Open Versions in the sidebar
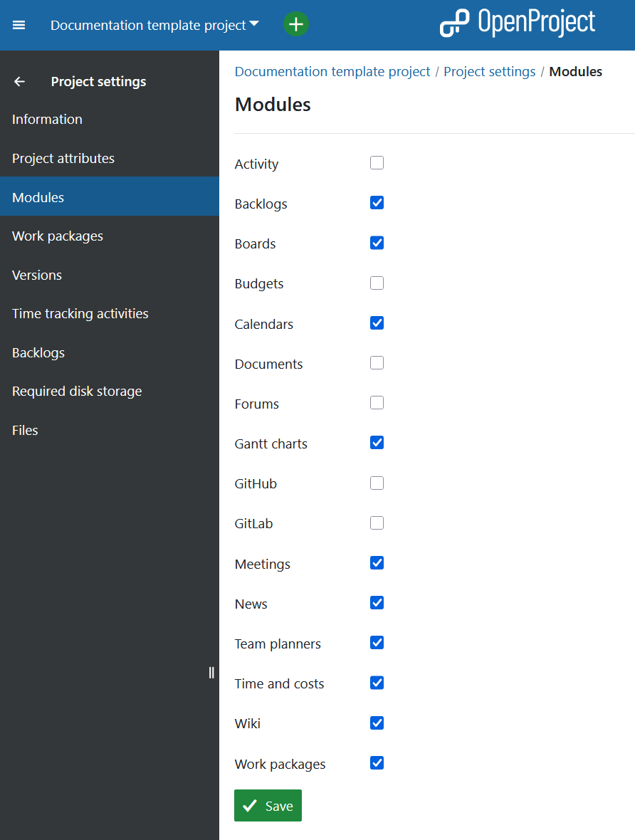Viewport: 635px width, 840px height. tap(110, 275)
